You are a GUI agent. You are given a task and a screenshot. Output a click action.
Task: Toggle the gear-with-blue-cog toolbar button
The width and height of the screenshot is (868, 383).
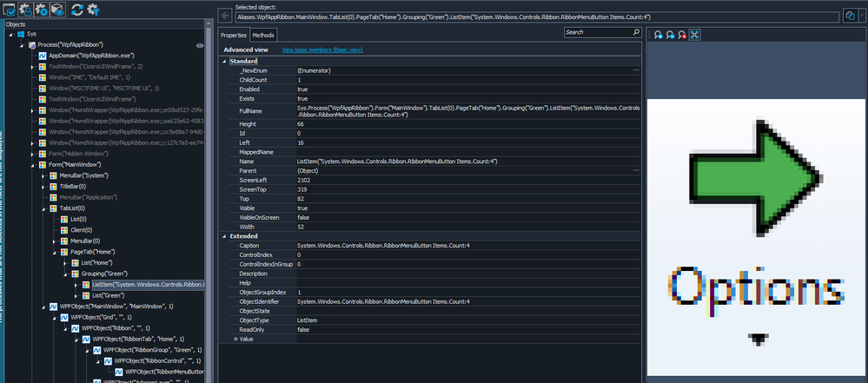pos(42,9)
